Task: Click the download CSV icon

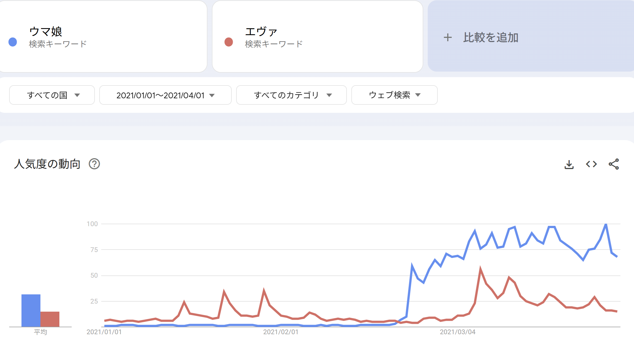Action: coord(569,164)
